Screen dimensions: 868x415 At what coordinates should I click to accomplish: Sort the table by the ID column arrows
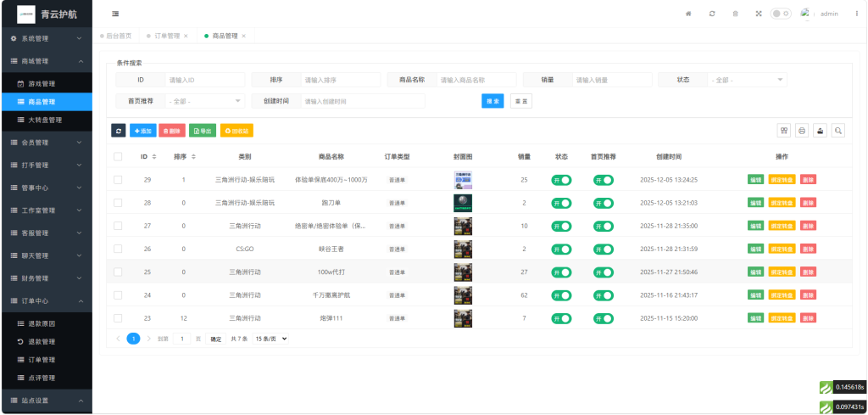coord(154,157)
